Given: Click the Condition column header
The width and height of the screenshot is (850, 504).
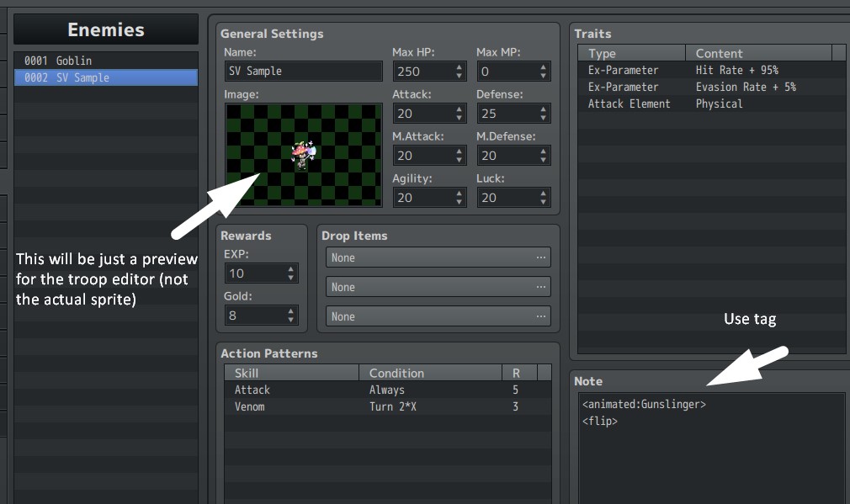Looking at the screenshot, I should (430, 373).
